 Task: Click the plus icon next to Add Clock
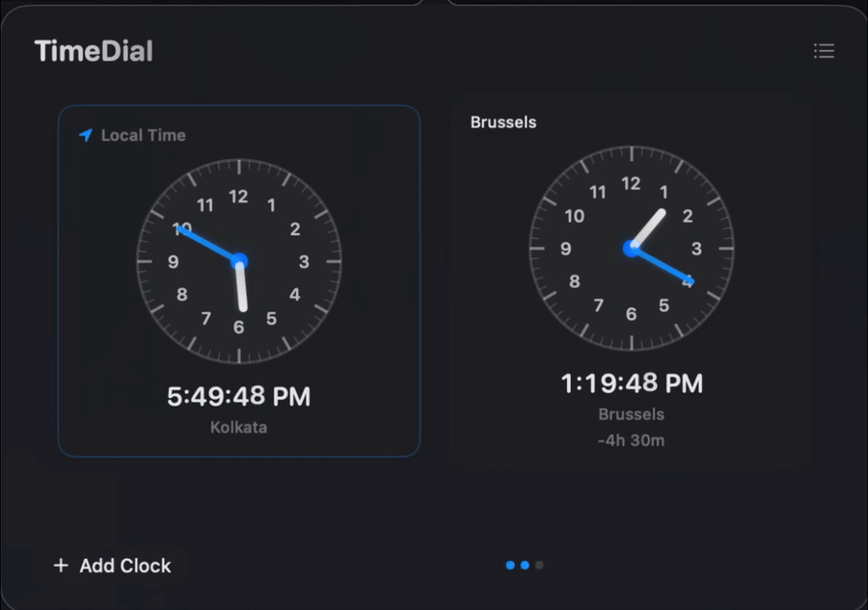[x=61, y=565]
